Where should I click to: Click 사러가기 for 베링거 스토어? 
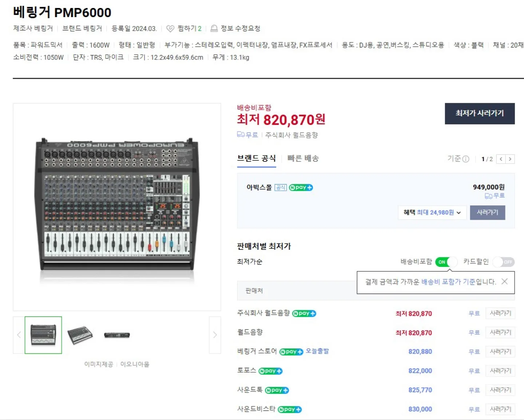coord(500,351)
